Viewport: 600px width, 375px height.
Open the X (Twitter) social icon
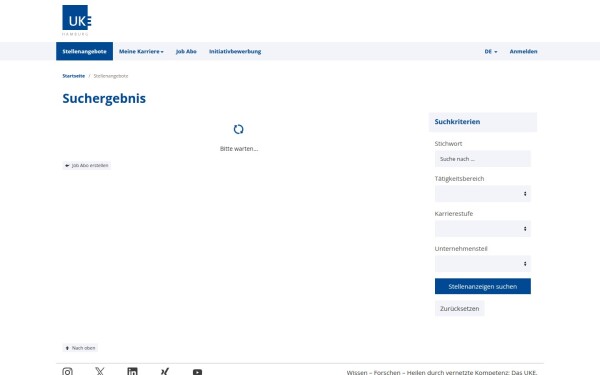(x=100, y=372)
